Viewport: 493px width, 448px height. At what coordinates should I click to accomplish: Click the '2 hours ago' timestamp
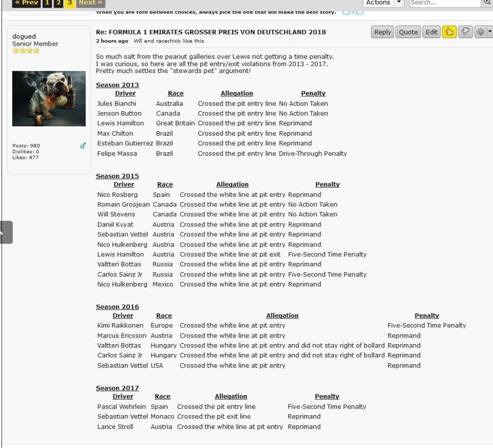coord(112,41)
